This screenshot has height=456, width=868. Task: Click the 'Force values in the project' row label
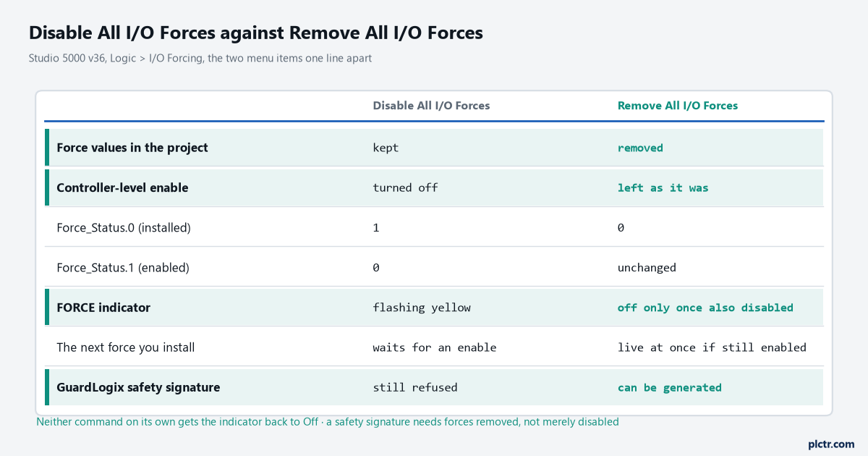[x=132, y=148]
